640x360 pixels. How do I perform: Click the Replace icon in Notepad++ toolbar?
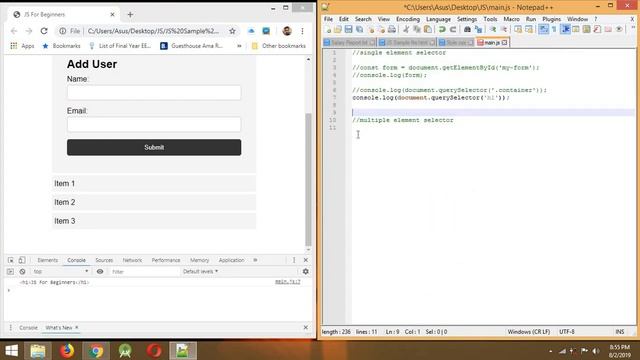point(478,29)
